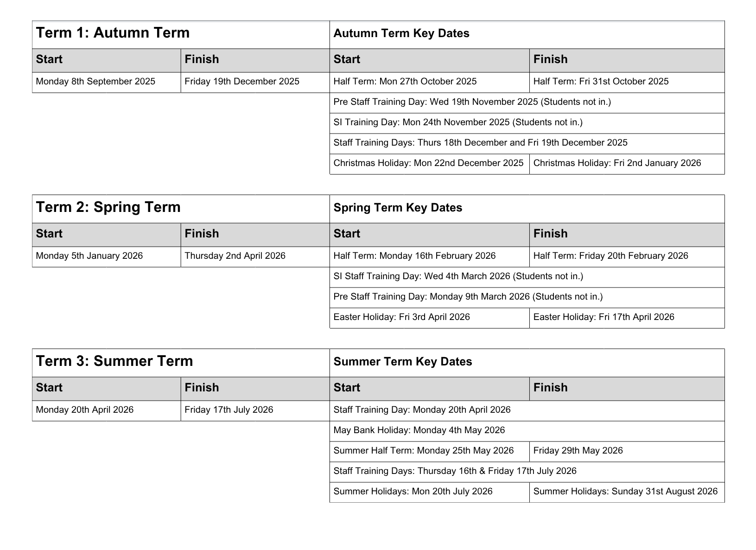Click Pre Staff Training Day 19th November row
The height and width of the screenshot is (550, 756).
pos(472,102)
